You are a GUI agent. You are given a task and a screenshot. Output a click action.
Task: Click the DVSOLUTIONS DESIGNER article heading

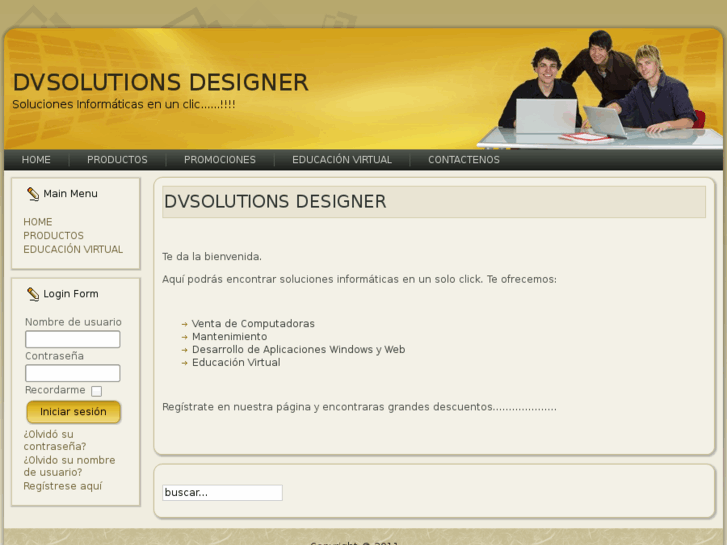click(x=275, y=202)
